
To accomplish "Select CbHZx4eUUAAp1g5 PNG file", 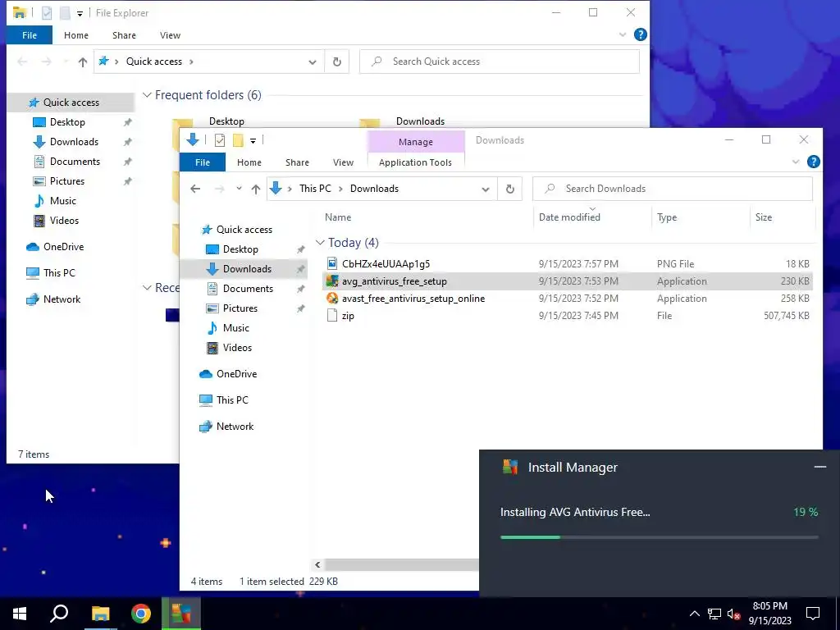I will point(568,263).
